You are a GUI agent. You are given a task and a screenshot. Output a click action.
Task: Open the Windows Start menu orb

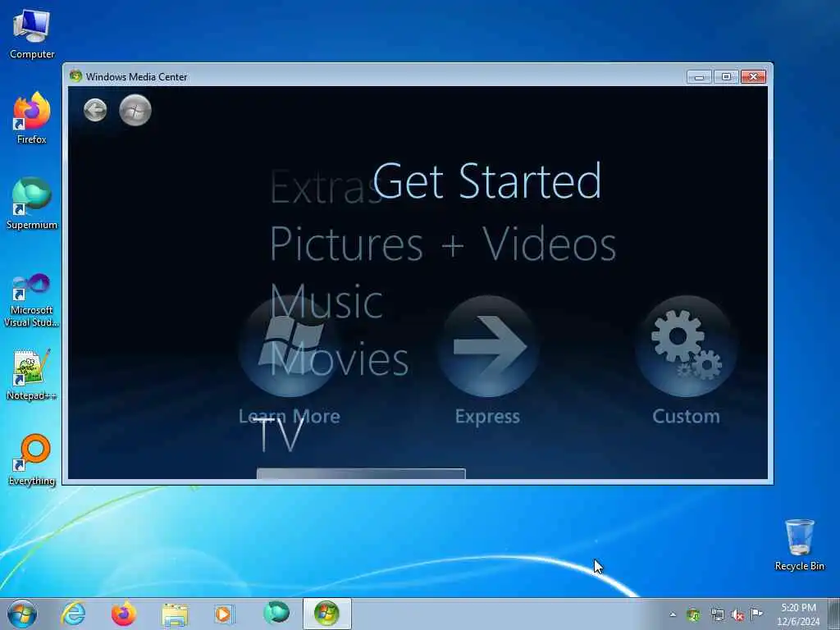pos(22,614)
